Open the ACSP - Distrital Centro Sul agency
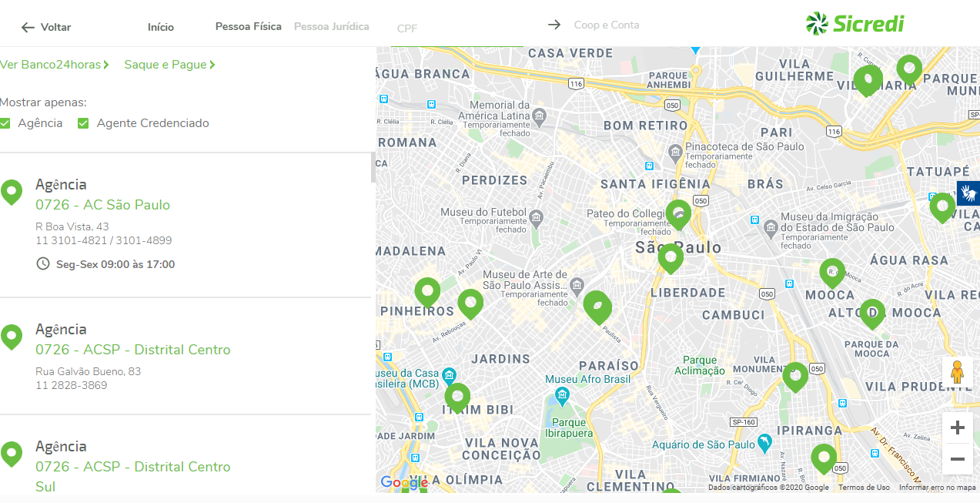Viewport: 980px width, 503px height. pyautogui.click(x=133, y=476)
